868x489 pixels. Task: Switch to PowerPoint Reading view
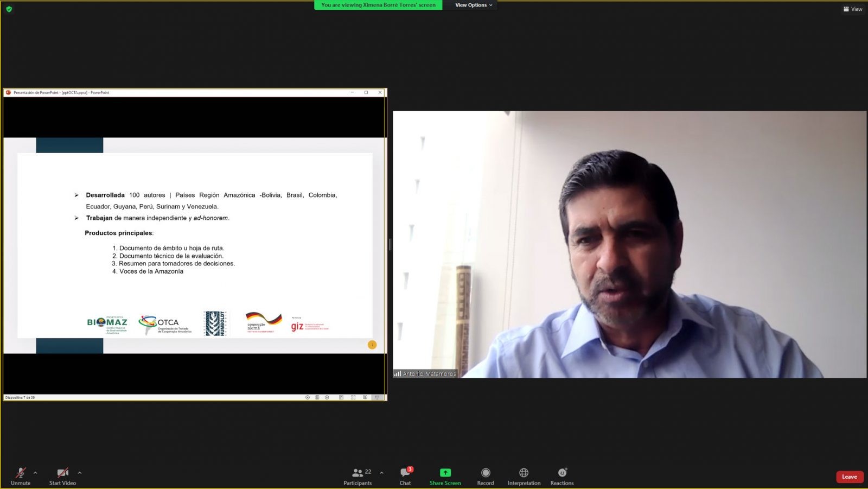pyautogui.click(x=365, y=397)
